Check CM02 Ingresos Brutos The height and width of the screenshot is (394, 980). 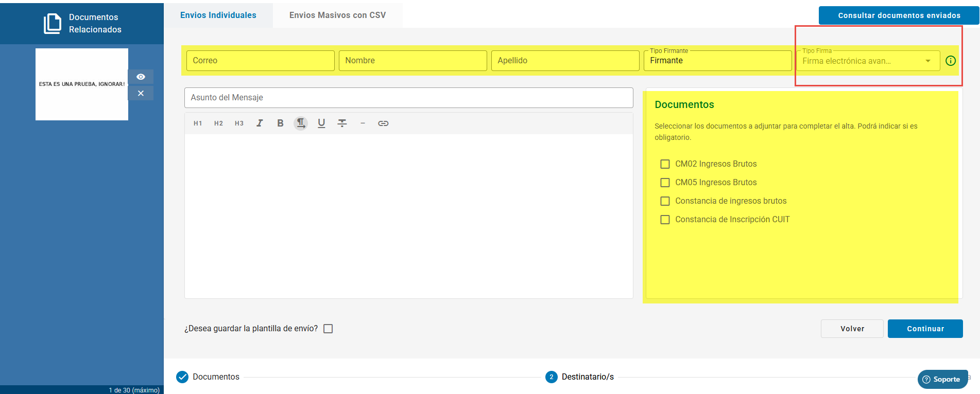[665, 164]
